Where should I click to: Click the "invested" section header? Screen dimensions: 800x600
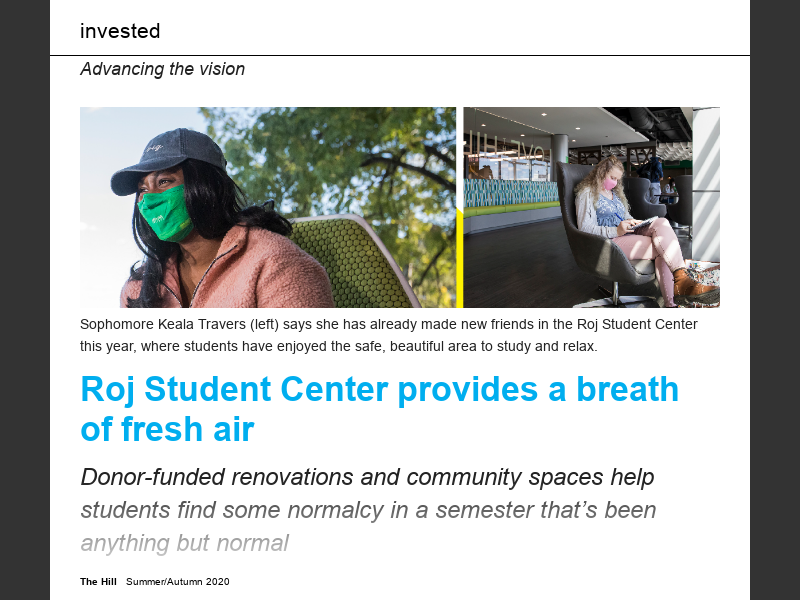point(120,31)
